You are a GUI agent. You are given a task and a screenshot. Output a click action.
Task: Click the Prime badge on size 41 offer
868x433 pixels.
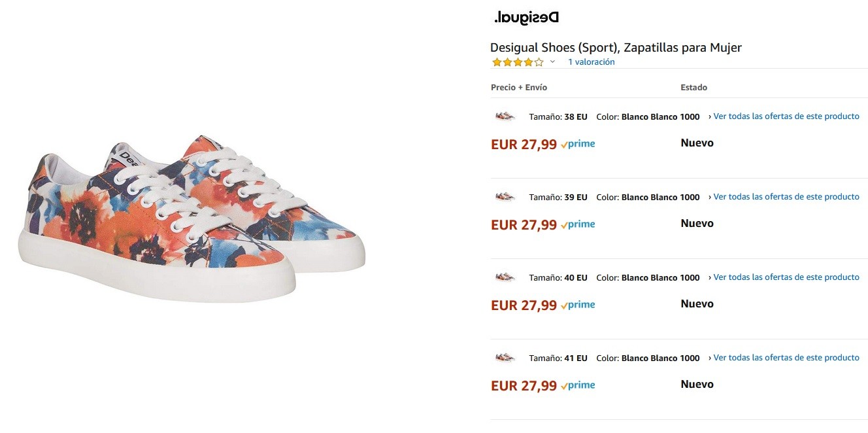(578, 385)
